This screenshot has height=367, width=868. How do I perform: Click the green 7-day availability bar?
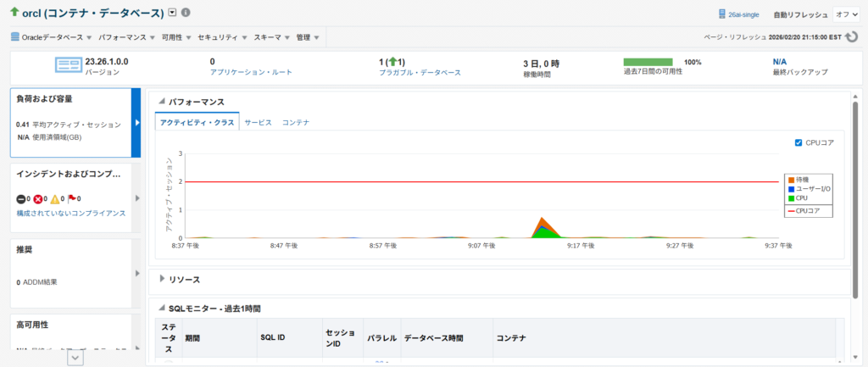(x=648, y=62)
